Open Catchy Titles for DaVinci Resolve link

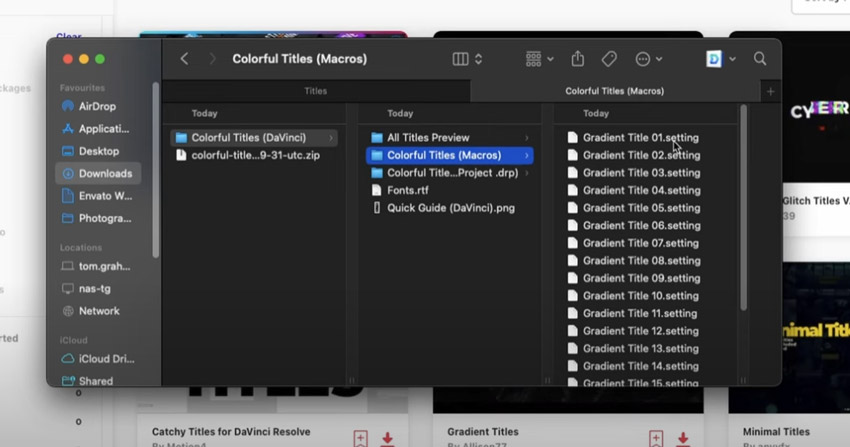click(x=231, y=432)
